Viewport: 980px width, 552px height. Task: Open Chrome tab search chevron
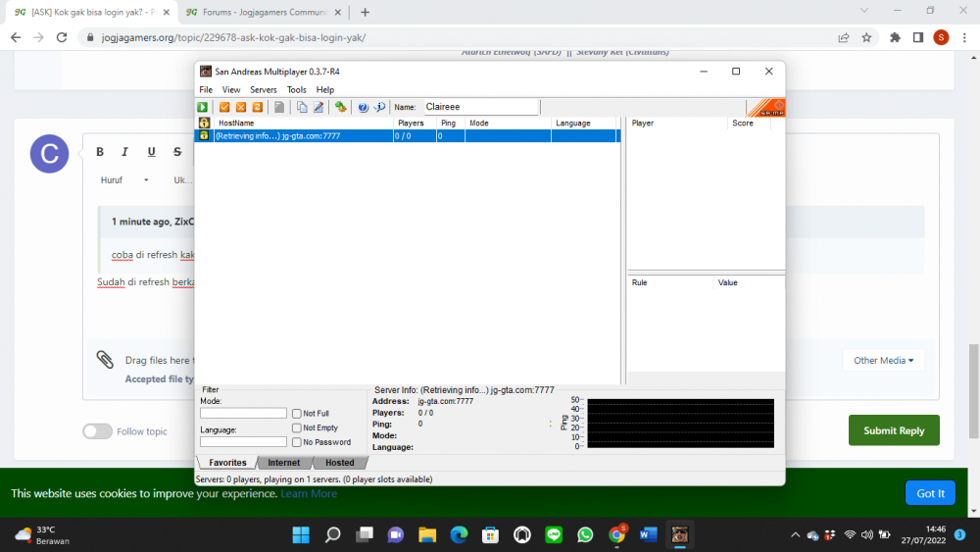click(864, 11)
